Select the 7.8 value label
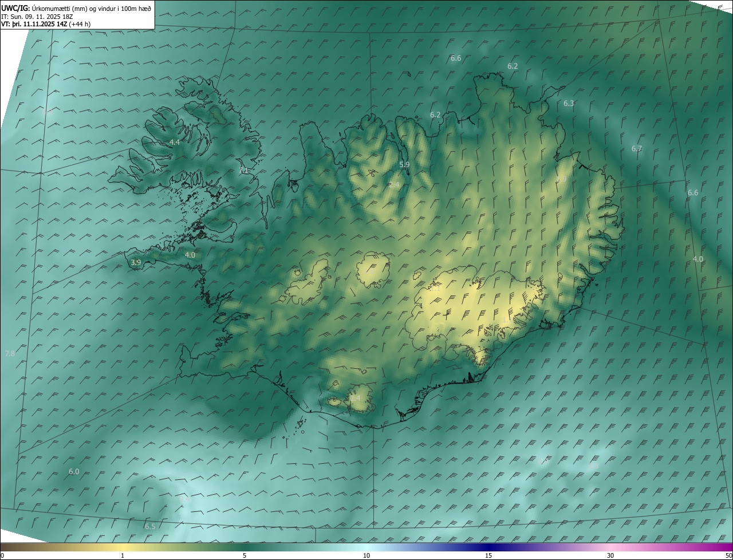Image resolution: width=733 pixels, height=560 pixels. 10,354
